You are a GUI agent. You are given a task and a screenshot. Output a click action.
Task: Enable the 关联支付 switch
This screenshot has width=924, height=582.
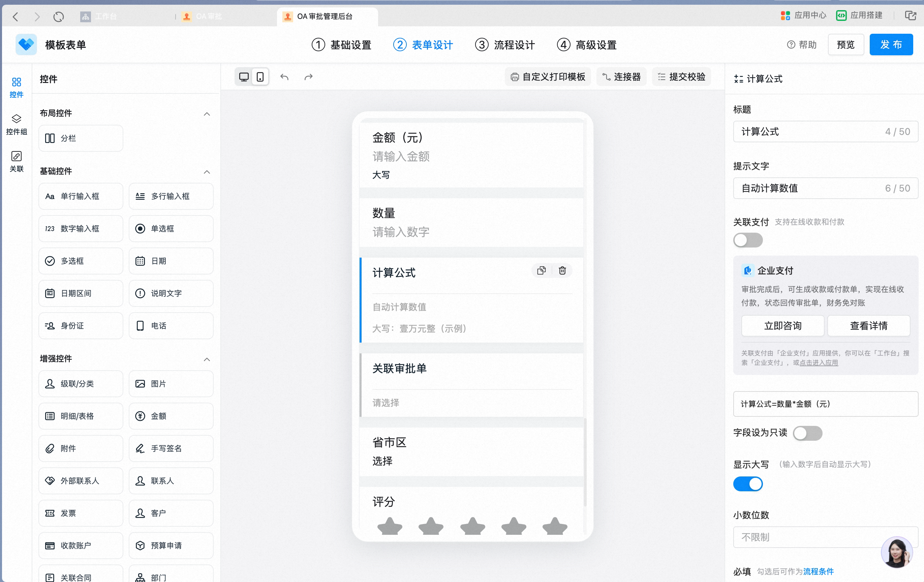coord(748,240)
